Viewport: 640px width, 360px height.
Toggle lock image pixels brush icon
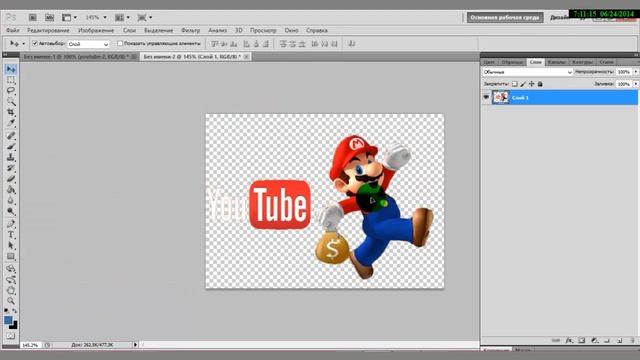point(523,84)
